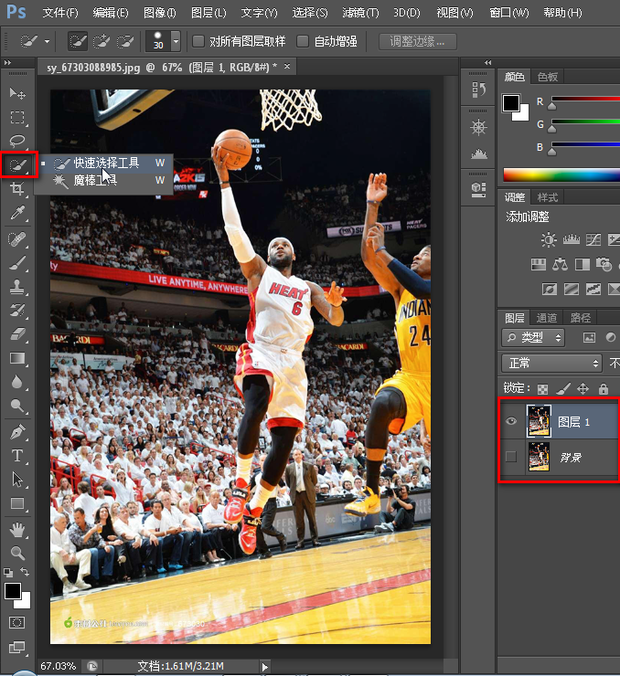Select the Gradient tool
The width and height of the screenshot is (620, 676).
coord(17,358)
